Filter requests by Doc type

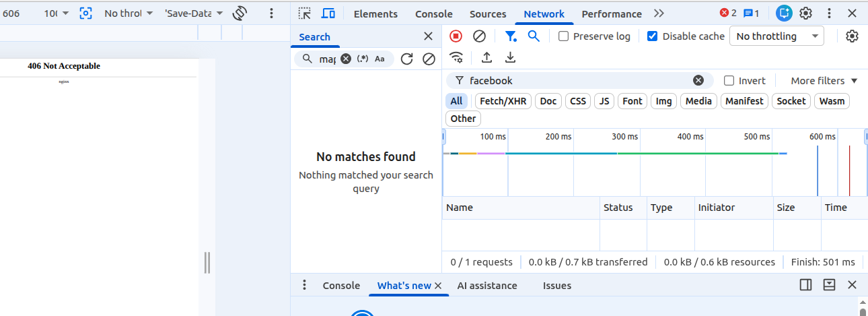(x=548, y=101)
